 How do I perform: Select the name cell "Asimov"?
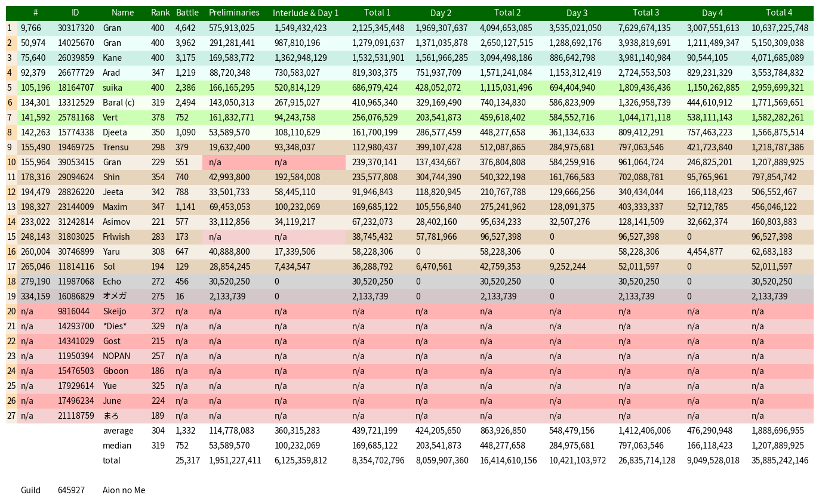(x=116, y=222)
